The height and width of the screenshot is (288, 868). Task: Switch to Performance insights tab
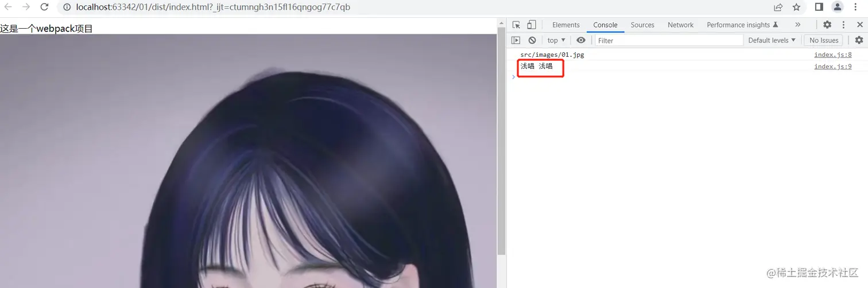tap(742, 25)
